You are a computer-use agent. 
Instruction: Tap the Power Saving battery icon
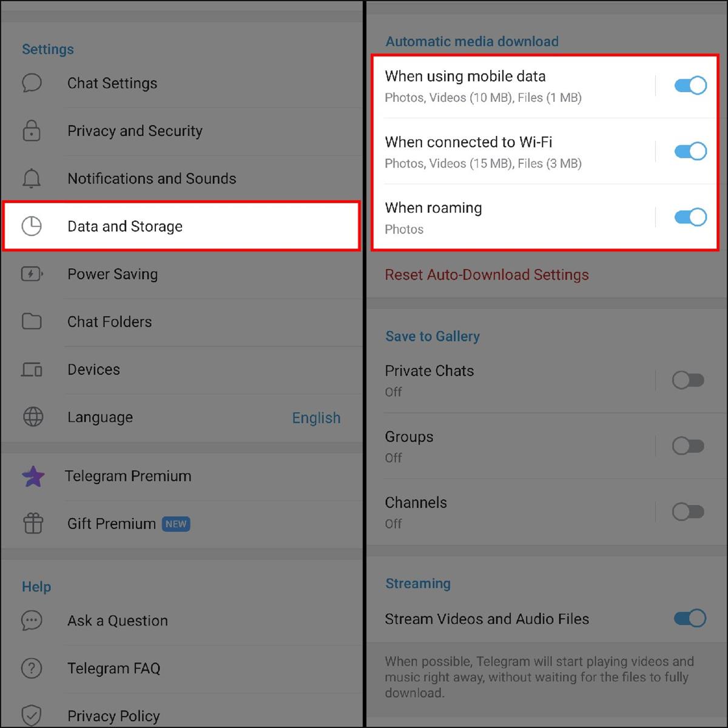pyautogui.click(x=32, y=274)
